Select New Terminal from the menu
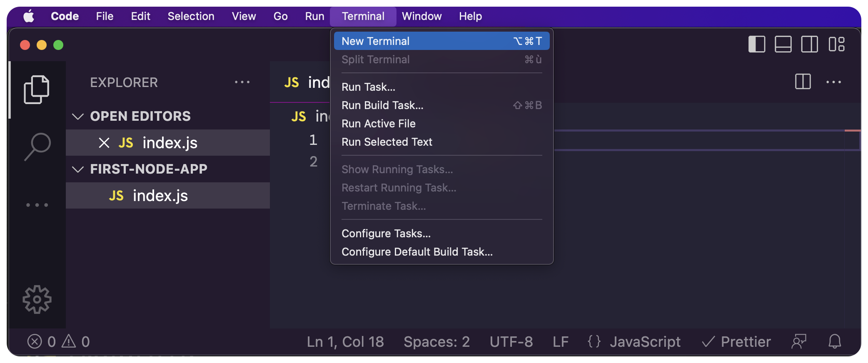Viewport: 868px width, 363px height. 441,41
